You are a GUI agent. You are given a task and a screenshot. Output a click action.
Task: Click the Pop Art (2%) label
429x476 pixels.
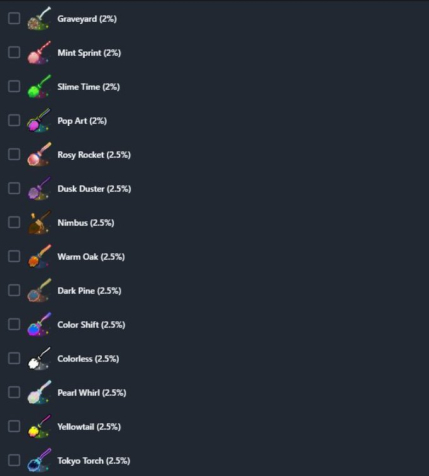click(82, 121)
